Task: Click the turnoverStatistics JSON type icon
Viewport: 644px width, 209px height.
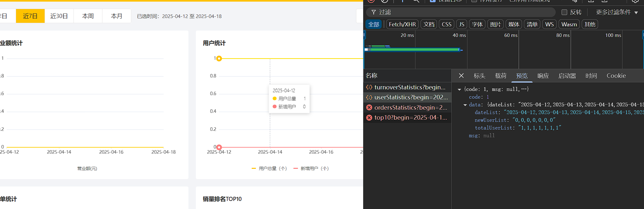Action: pyautogui.click(x=369, y=87)
